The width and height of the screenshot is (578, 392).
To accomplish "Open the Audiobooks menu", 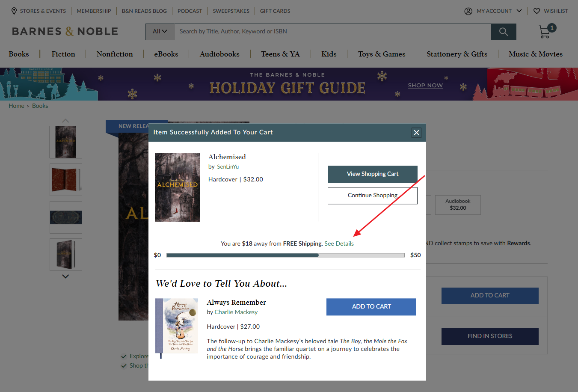I will pyautogui.click(x=219, y=54).
